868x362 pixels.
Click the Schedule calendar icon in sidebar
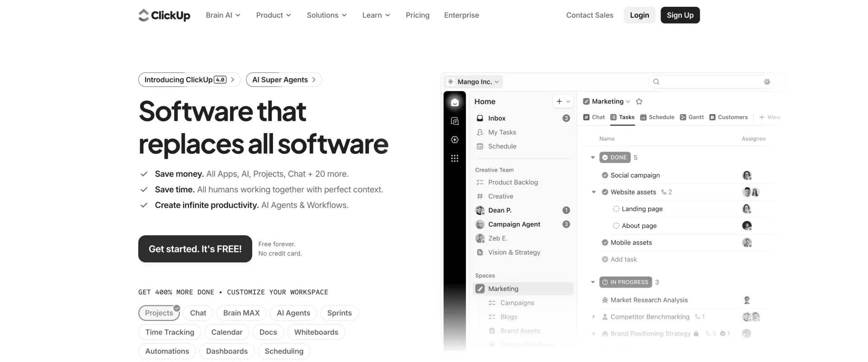tap(480, 146)
